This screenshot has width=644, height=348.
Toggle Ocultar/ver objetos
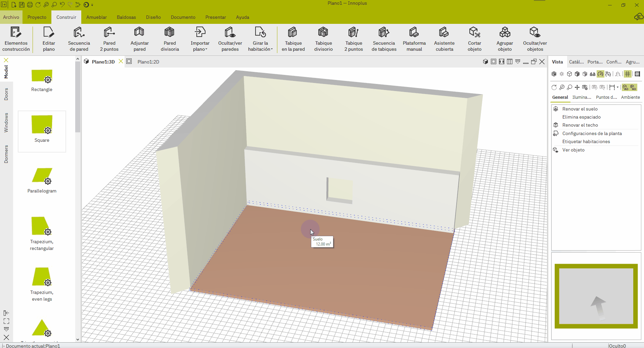(x=535, y=39)
